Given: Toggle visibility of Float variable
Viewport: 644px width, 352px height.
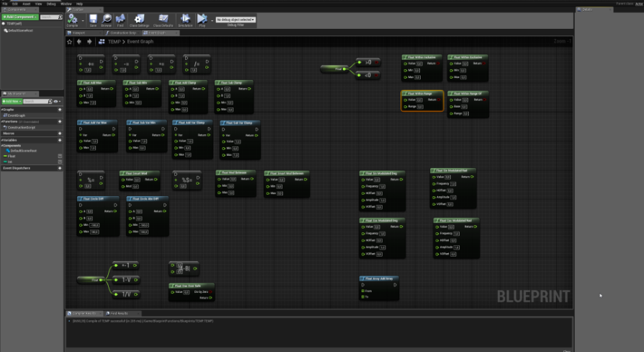Looking at the screenshot, I should point(60,157).
